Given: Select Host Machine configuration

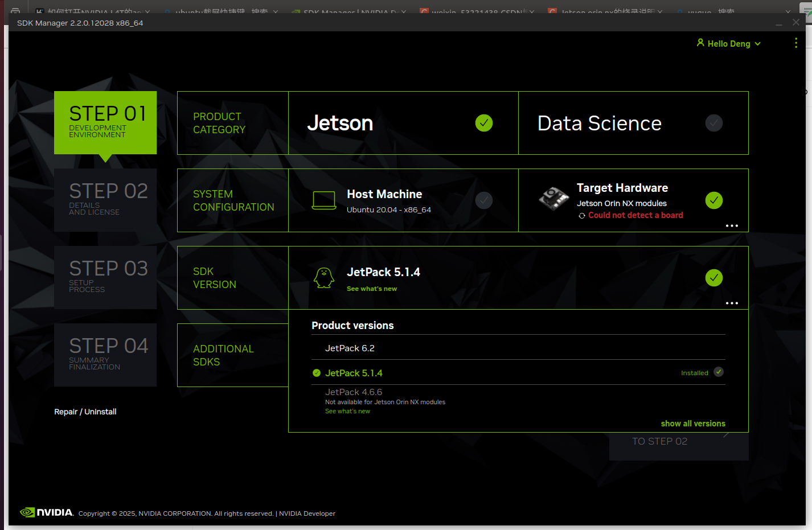Looking at the screenshot, I should (x=403, y=200).
